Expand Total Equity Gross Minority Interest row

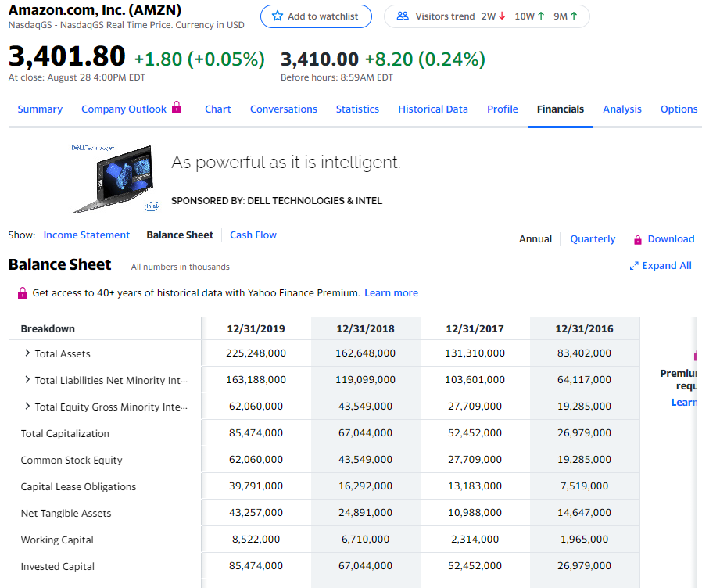[27, 406]
